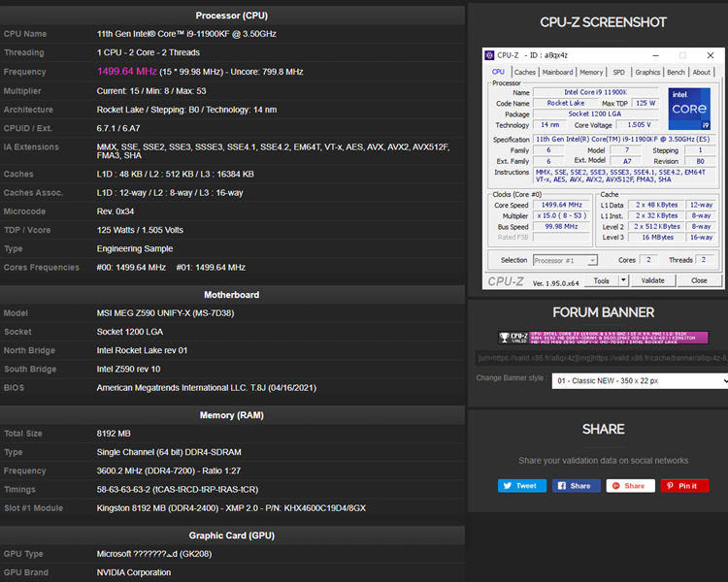The image size is (728, 582).
Task: Click the Tools button in CPU-Z
Action: (601, 280)
